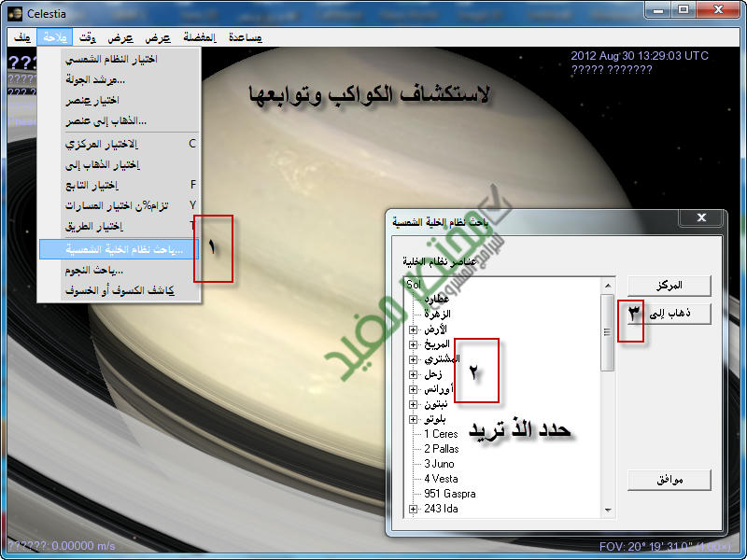Minimize the Celestia window
This screenshot has height=560, width=747.
pos(659,9)
